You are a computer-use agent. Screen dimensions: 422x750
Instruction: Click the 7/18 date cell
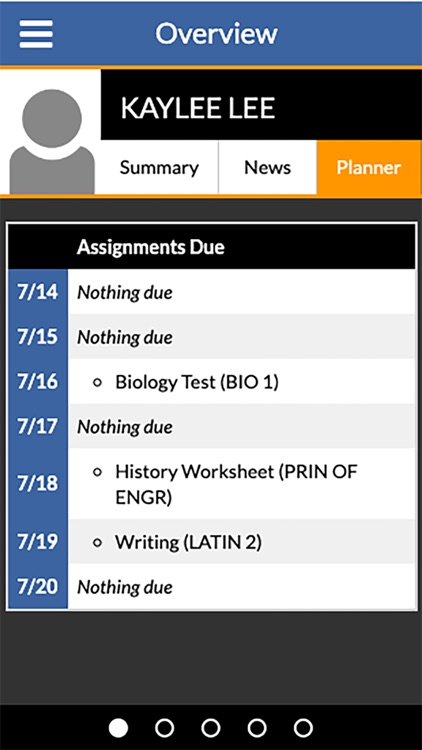click(x=38, y=484)
